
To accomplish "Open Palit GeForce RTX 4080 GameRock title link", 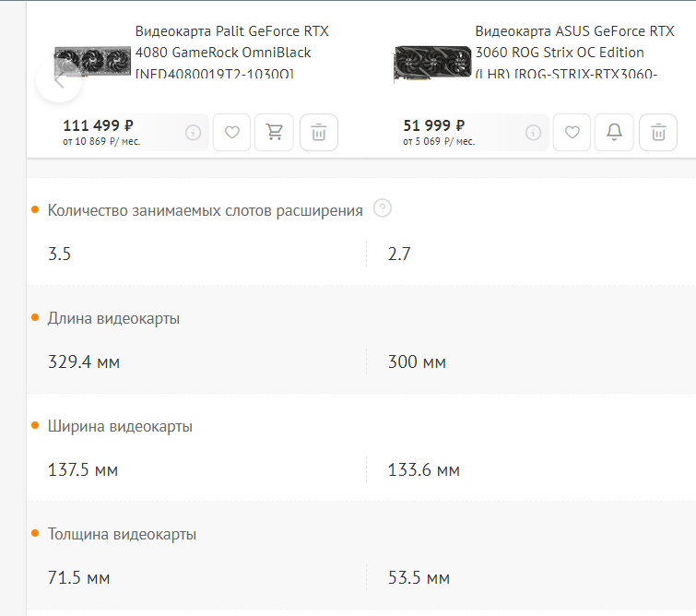I will click(230, 53).
